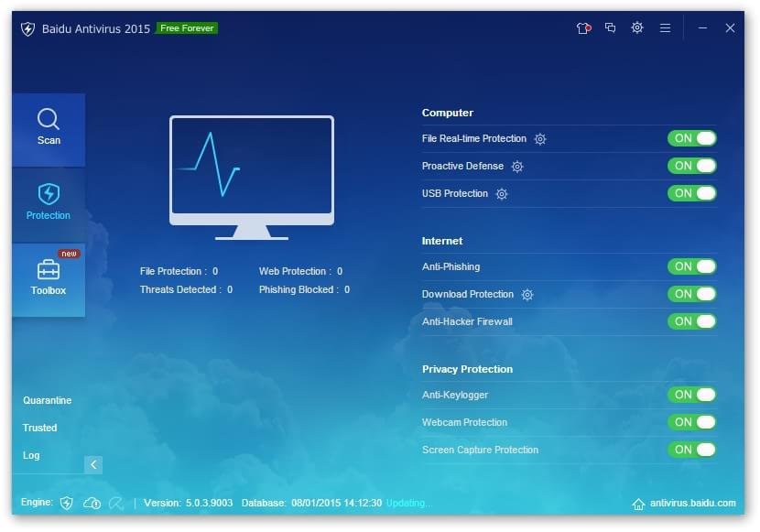This screenshot has width=760, height=532.
Task: Click the disabled third engine icon
Action: click(116, 504)
